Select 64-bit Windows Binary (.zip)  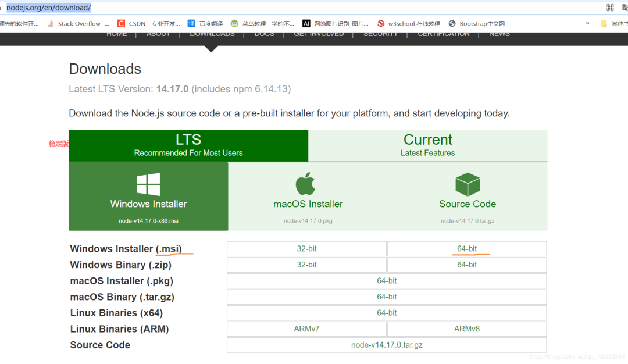(x=466, y=265)
